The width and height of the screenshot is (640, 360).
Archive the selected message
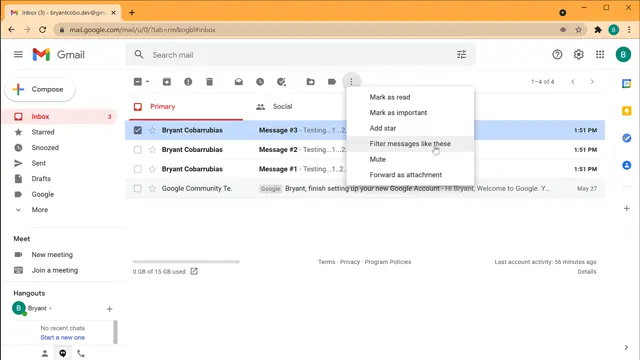(x=167, y=82)
